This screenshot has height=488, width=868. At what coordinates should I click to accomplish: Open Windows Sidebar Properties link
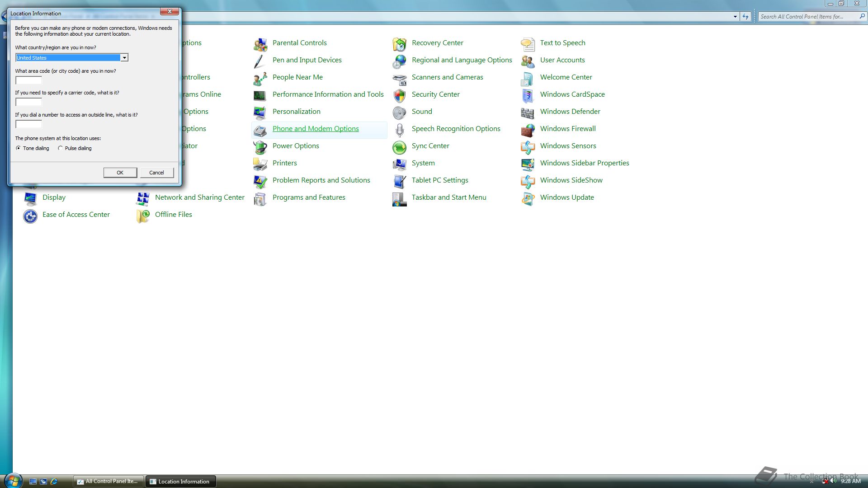[585, 163]
